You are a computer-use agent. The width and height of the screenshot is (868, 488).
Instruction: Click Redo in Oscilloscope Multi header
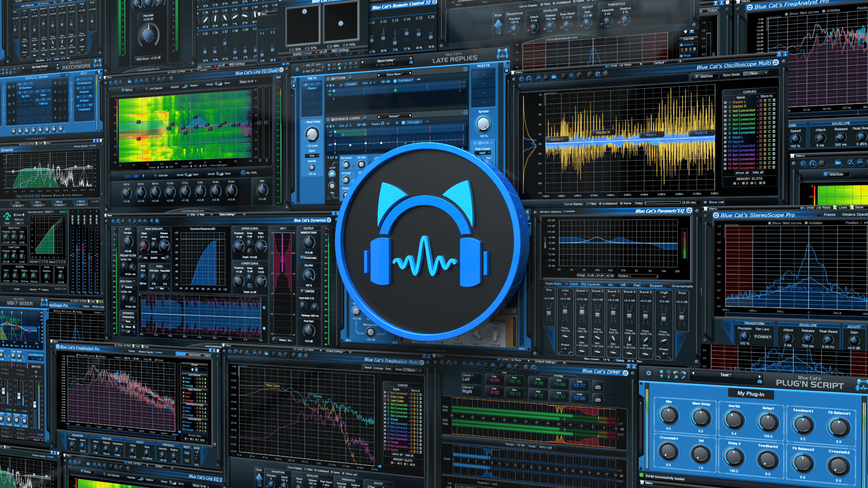tap(625, 65)
